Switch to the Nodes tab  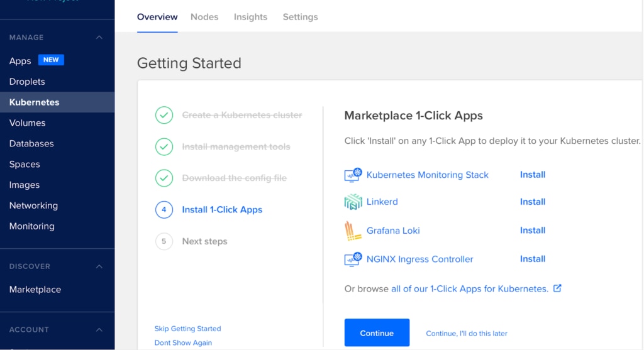tap(204, 17)
